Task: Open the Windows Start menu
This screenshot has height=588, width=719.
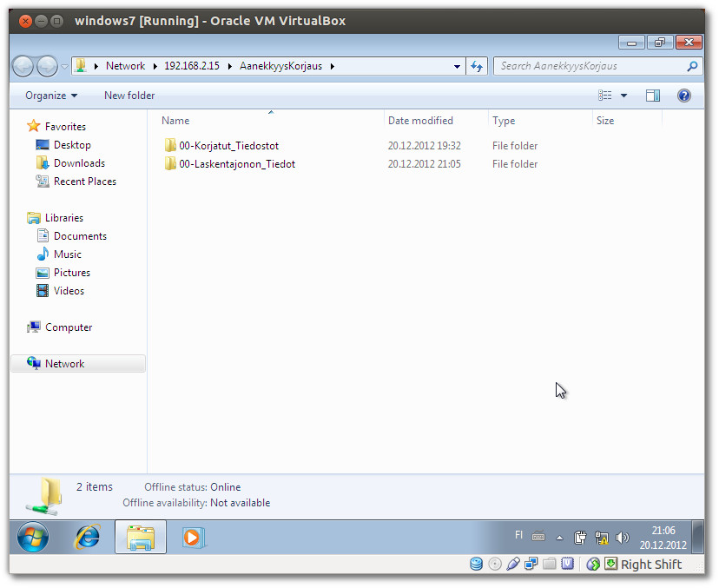Action: 33,537
